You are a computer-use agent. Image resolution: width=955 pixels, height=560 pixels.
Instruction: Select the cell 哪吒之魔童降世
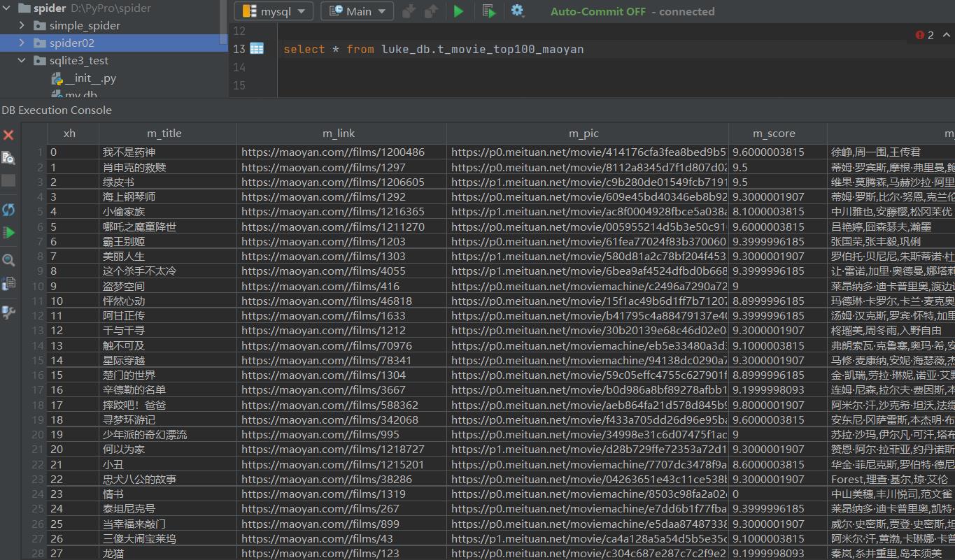click(x=168, y=227)
